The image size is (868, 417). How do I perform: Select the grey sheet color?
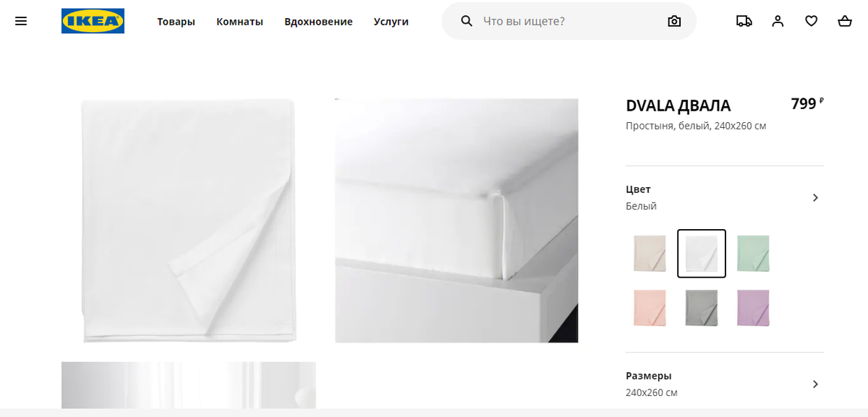click(702, 308)
